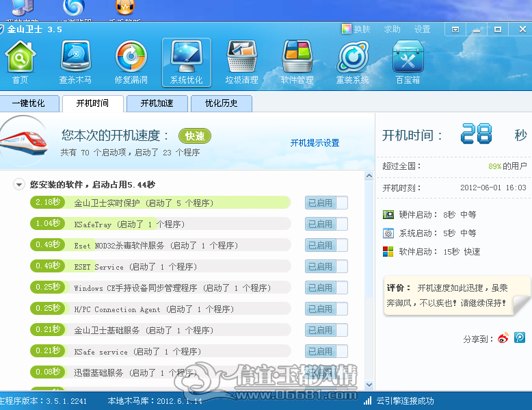The image size is (532, 410).
Task: Open the 首页 home icon
Action: click(20, 62)
